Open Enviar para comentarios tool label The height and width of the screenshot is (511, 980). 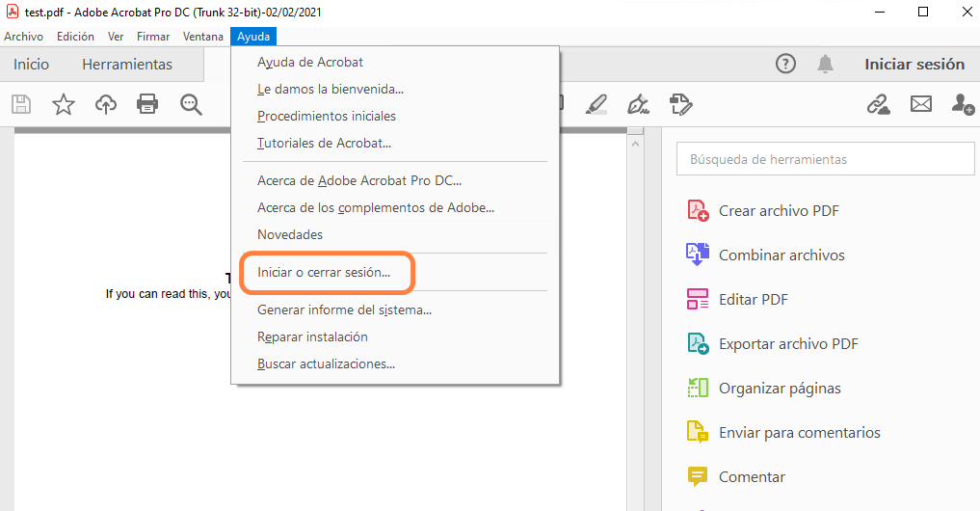pos(800,432)
